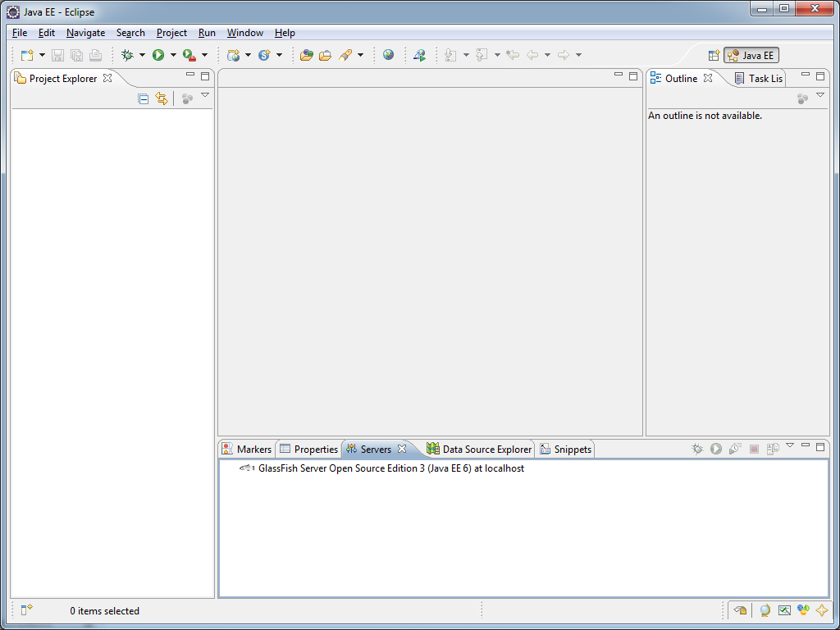840x630 pixels.
Task: Click the Forward navigation arrow in toolbar
Action: (x=563, y=55)
